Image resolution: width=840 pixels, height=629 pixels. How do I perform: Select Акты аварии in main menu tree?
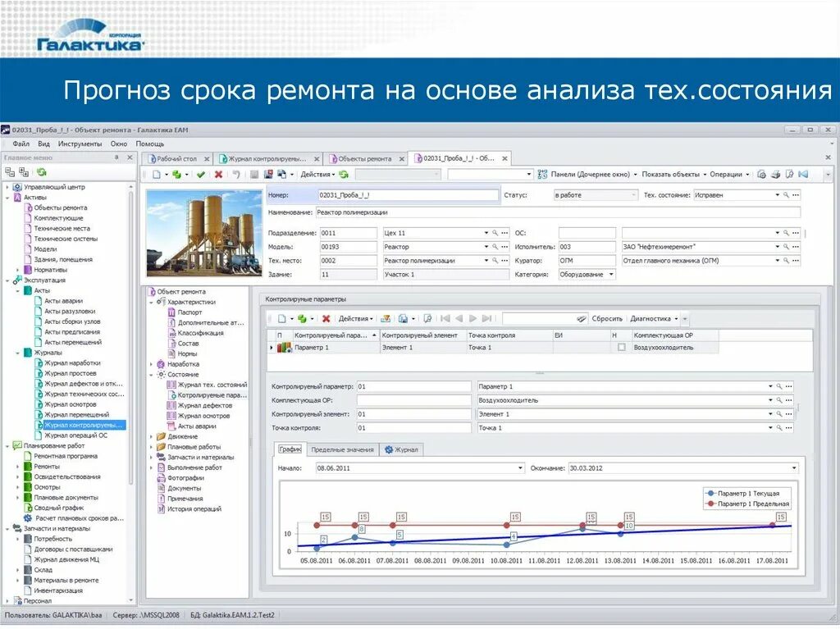pos(63,301)
